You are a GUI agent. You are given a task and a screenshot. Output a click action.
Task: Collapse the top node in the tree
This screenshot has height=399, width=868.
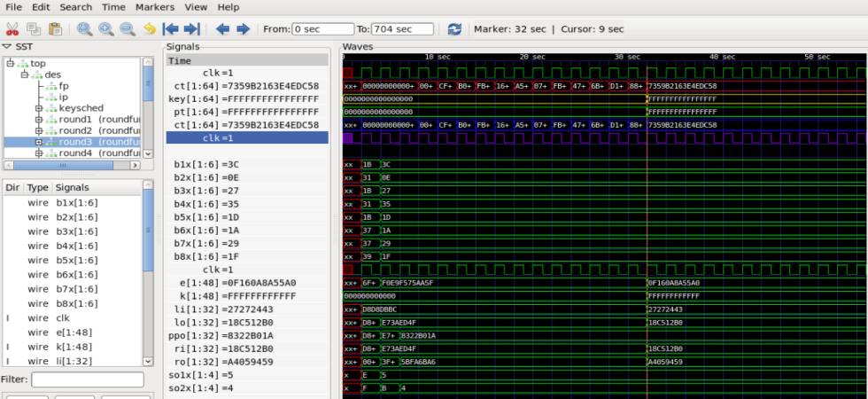(10, 63)
